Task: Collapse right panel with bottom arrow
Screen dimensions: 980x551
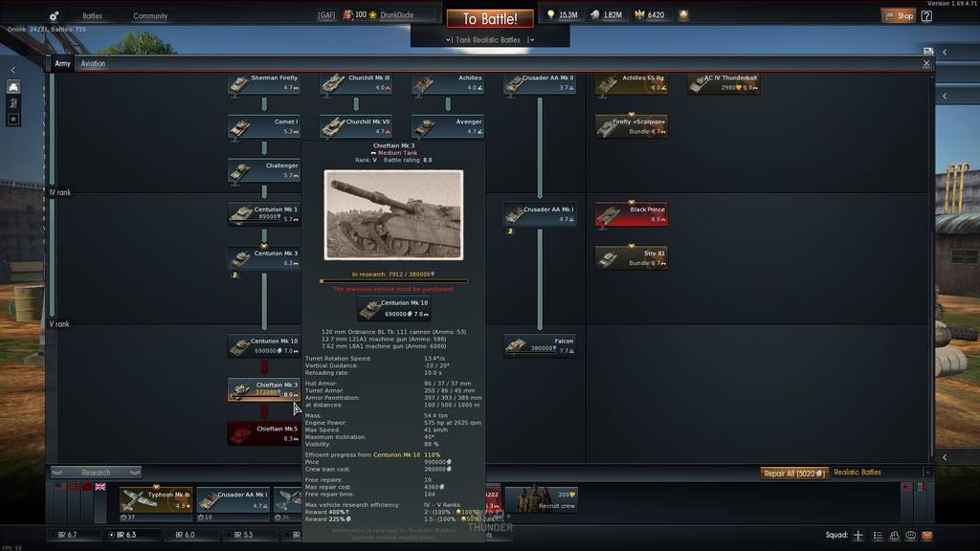Action: coord(945,457)
